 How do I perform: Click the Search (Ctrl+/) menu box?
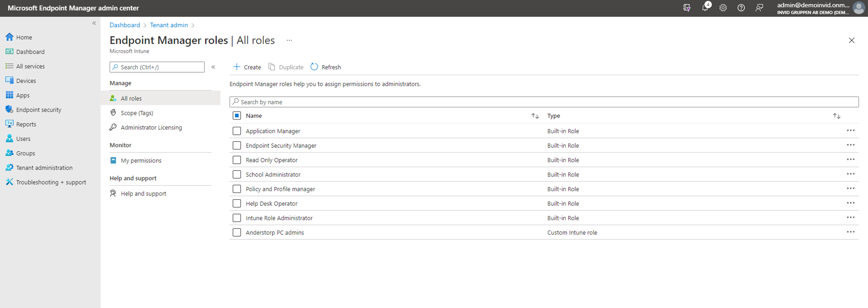tap(157, 67)
